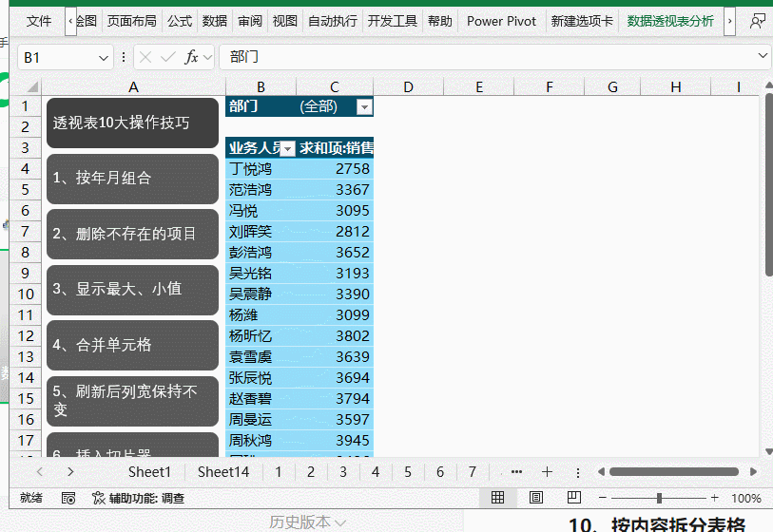Open the 数据透视表分析 ribbon tab
Screen dimensions: 773x532
click(x=670, y=21)
